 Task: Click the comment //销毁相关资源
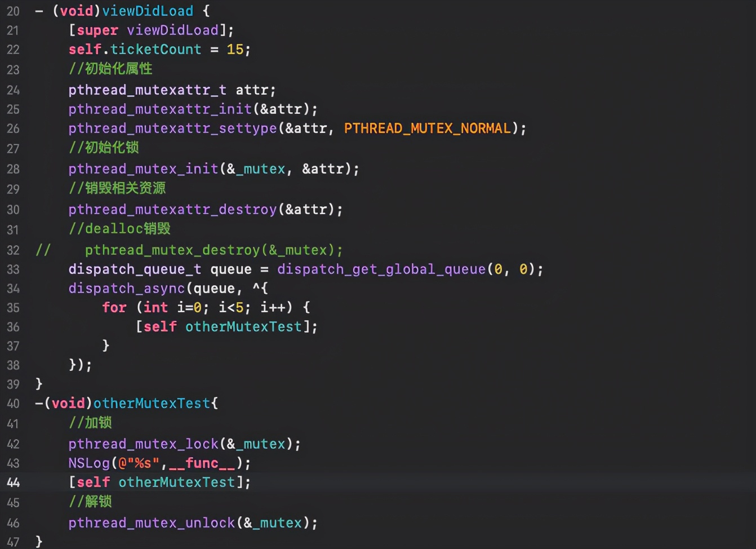(x=117, y=188)
